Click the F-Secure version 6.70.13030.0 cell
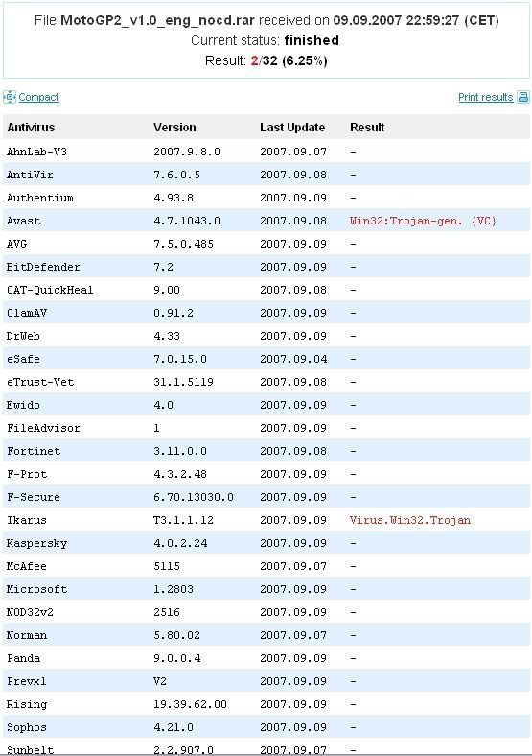The width and height of the screenshot is (532, 756). (194, 497)
